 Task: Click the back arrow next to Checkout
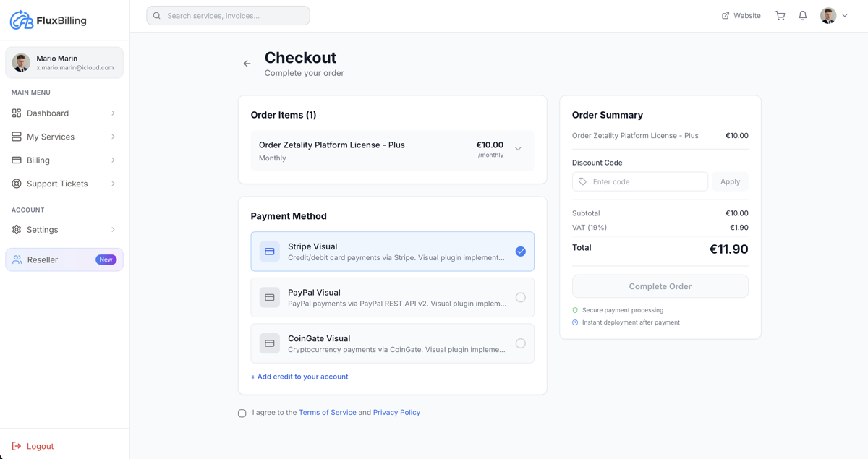pos(247,64)
